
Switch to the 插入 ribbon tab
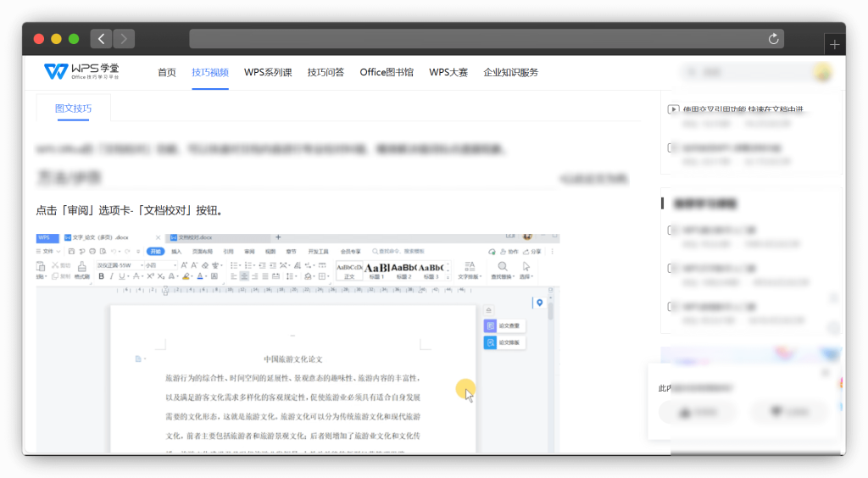pos(176,251)
